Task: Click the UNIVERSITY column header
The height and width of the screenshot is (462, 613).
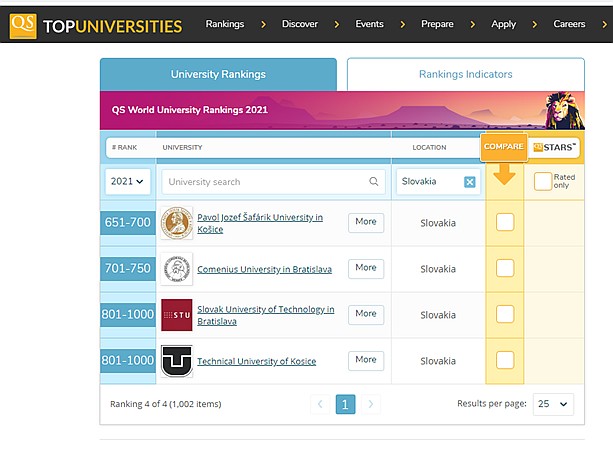Action: (x=183, y=147)
